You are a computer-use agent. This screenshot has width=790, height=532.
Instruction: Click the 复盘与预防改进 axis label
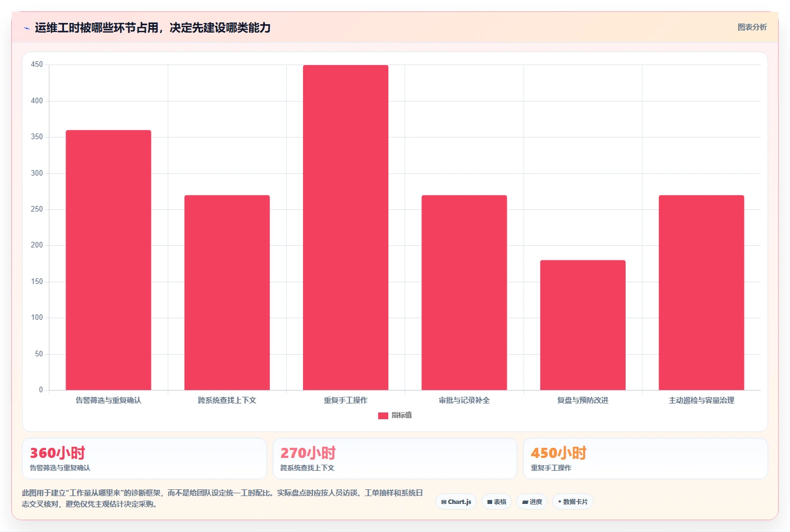pos(583,400)
